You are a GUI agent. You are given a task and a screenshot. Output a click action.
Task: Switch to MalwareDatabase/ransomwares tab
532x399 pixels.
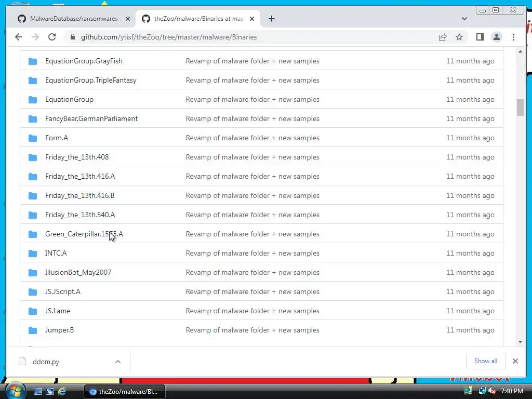click(74, 19)
